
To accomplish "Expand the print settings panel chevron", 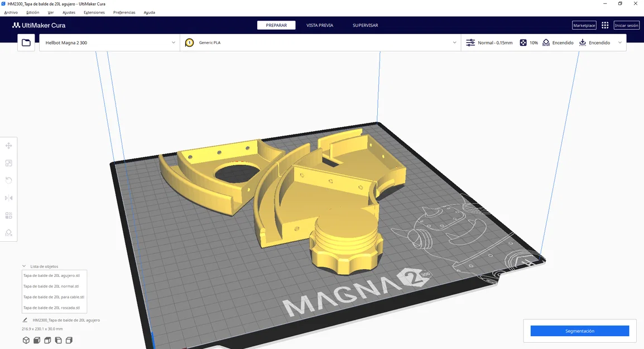I will (x=620, y=43).
